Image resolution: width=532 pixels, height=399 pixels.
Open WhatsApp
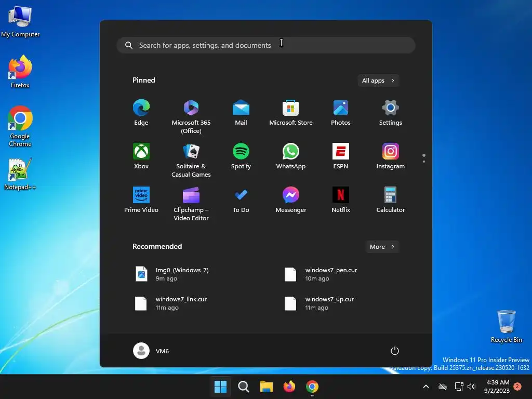click(291, 156)
